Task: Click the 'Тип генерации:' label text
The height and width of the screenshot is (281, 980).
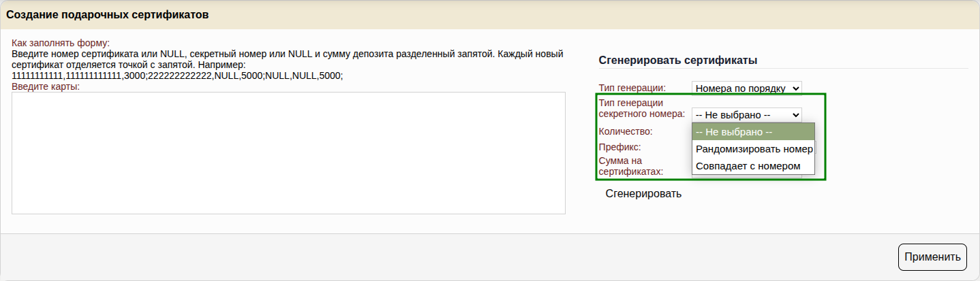Action: (632, 88)
